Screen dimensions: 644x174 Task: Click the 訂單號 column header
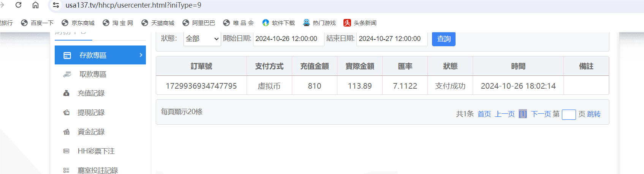click(201, 66)
